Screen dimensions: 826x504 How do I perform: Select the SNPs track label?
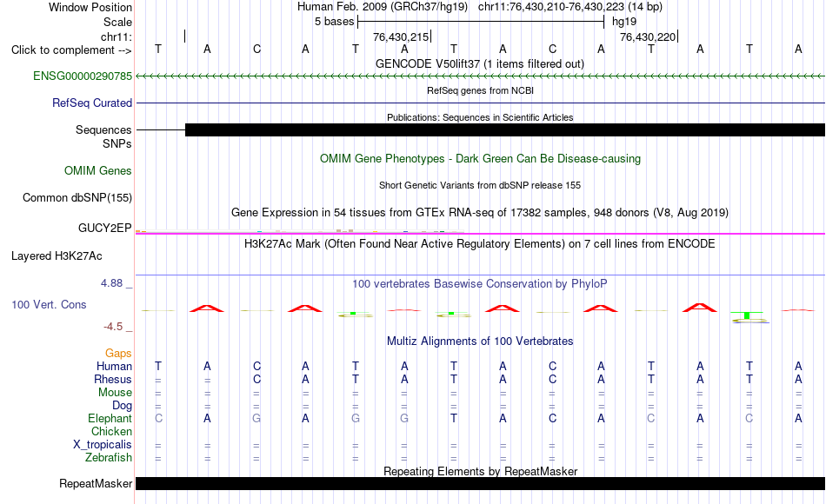click(x=117, y=143)
